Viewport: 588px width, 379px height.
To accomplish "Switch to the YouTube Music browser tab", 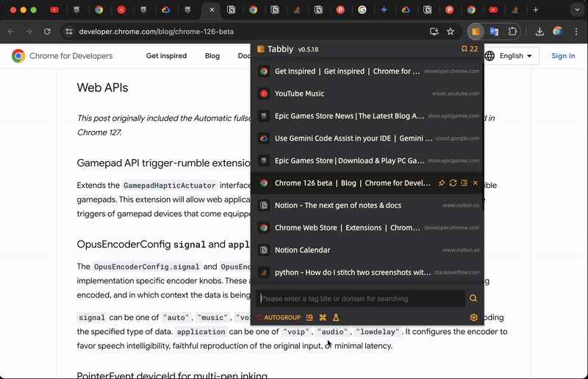I will [121, 10].
